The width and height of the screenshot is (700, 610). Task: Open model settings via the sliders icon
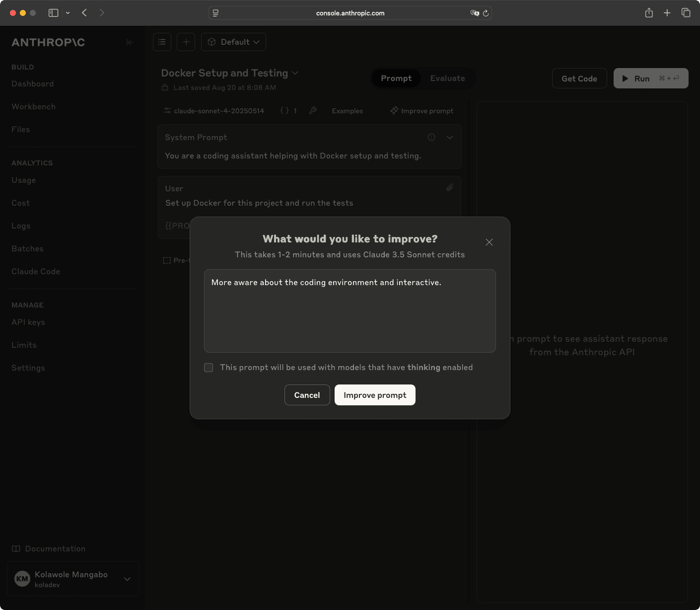[167, 110]
